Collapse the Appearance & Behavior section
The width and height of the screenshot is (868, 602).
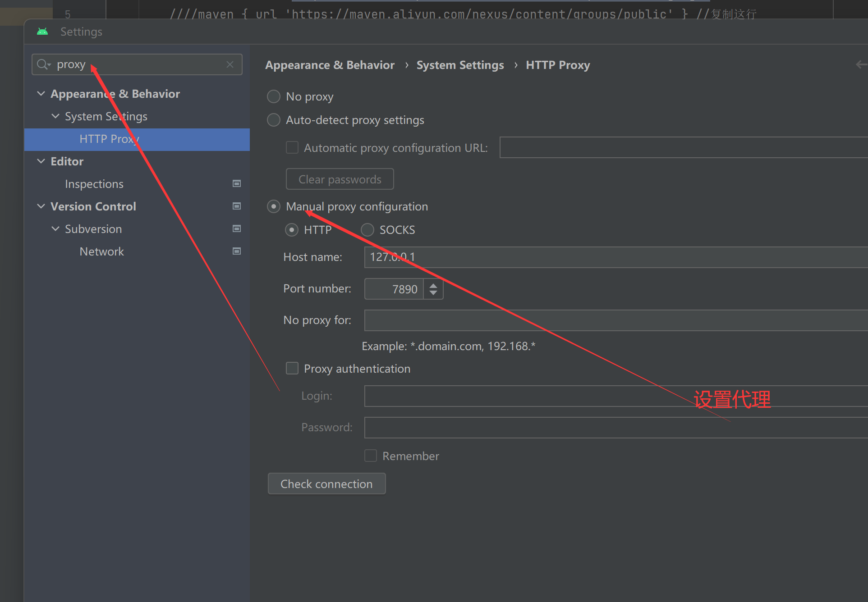point(41,94)
